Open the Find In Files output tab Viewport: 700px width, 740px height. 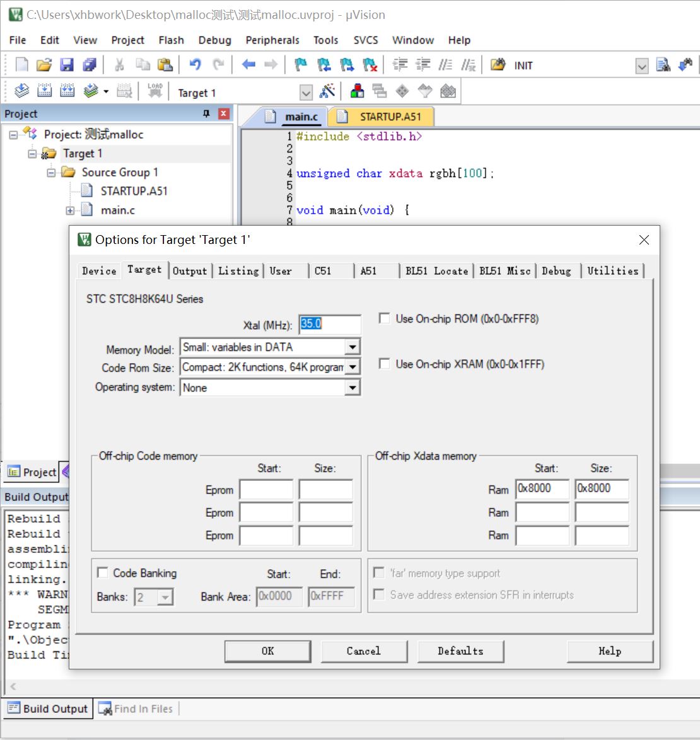tap(136, 709)
